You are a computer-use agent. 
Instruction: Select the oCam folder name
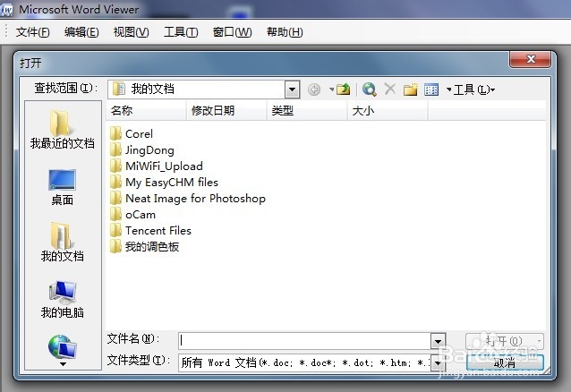coord(141,215)
